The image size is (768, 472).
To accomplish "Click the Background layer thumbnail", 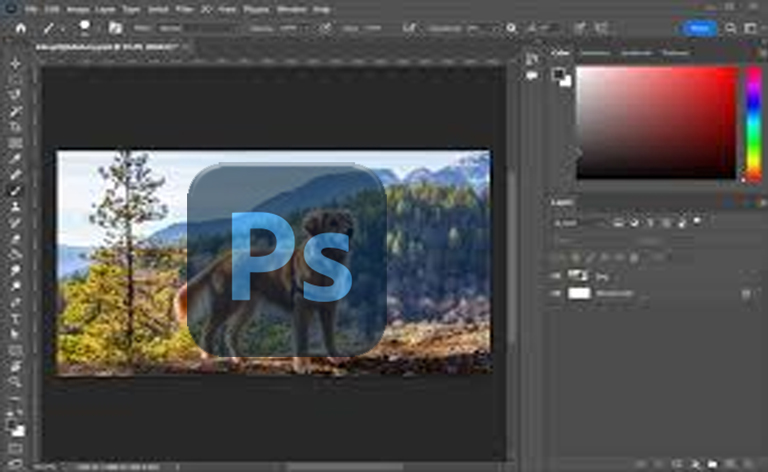I will 579,293.
